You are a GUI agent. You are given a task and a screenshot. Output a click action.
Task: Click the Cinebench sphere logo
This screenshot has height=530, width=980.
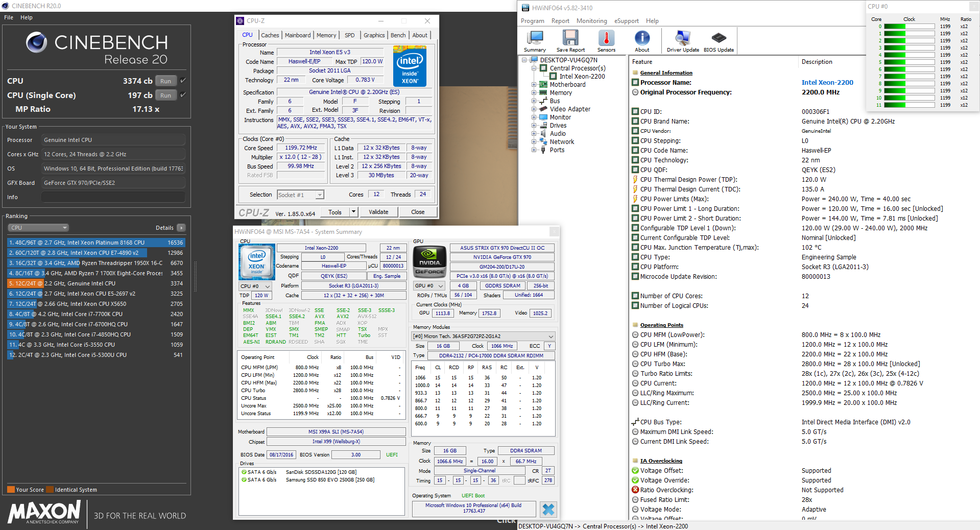coord(36,42)
